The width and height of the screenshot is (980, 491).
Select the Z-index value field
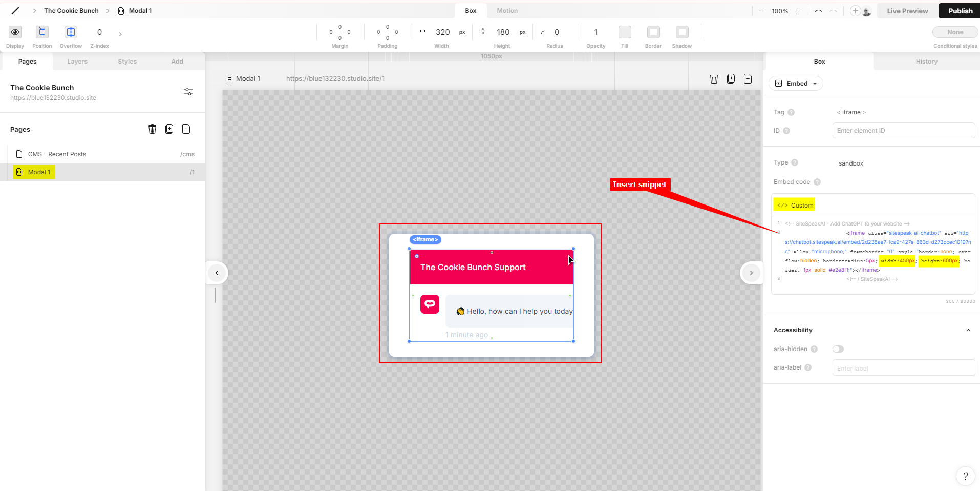tap(99, 32)
